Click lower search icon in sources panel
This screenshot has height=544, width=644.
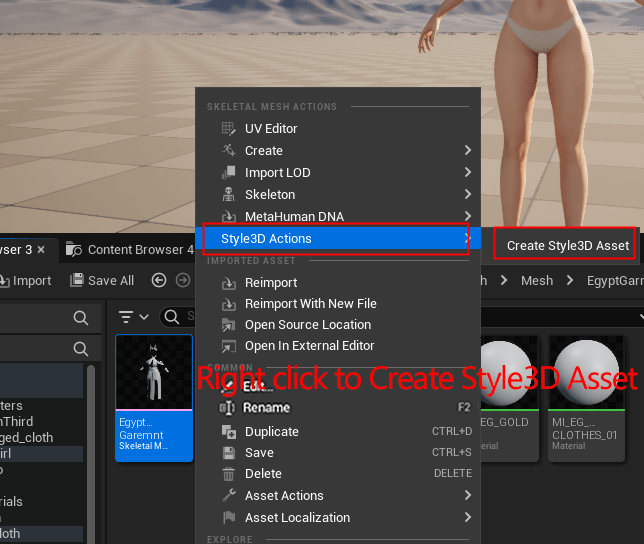point(80,349)
